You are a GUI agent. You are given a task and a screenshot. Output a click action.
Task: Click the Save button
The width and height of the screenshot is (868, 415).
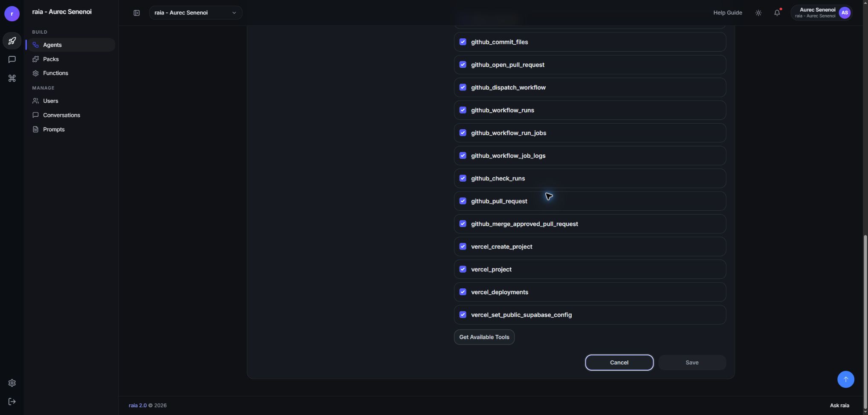click(x=692, y=363)
